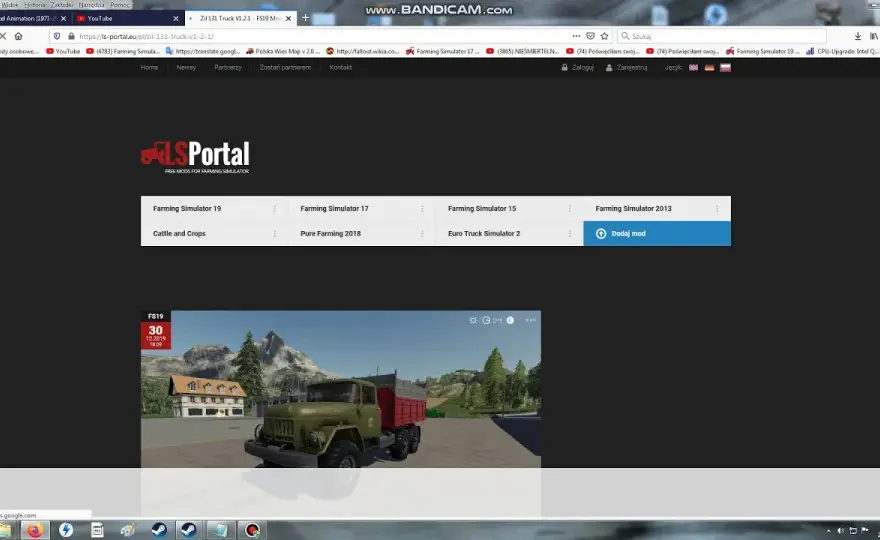Open the calculator taskbar icon
This screenshot has width=880, height=540.
pyautogui.click(x=97, y=530)
